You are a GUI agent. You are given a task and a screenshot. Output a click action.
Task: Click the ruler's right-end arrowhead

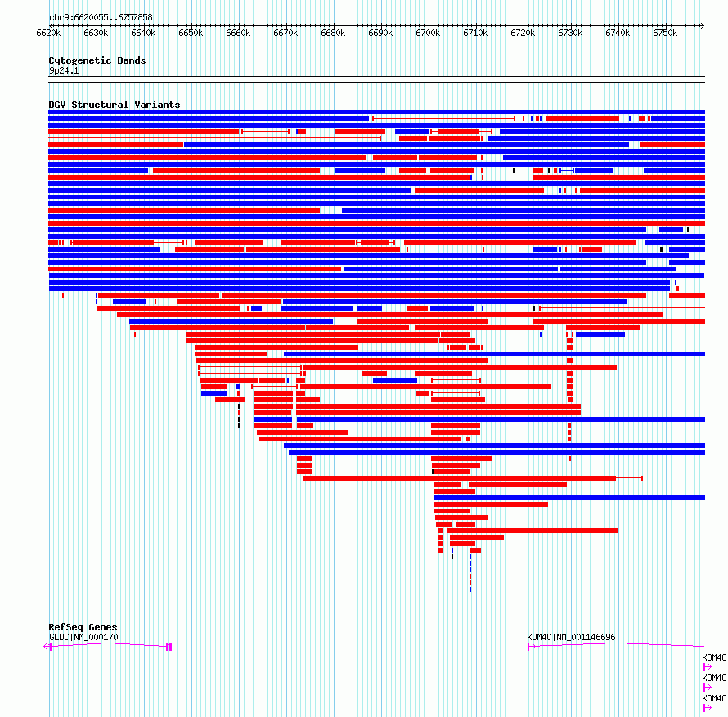[x=703, y=25]
